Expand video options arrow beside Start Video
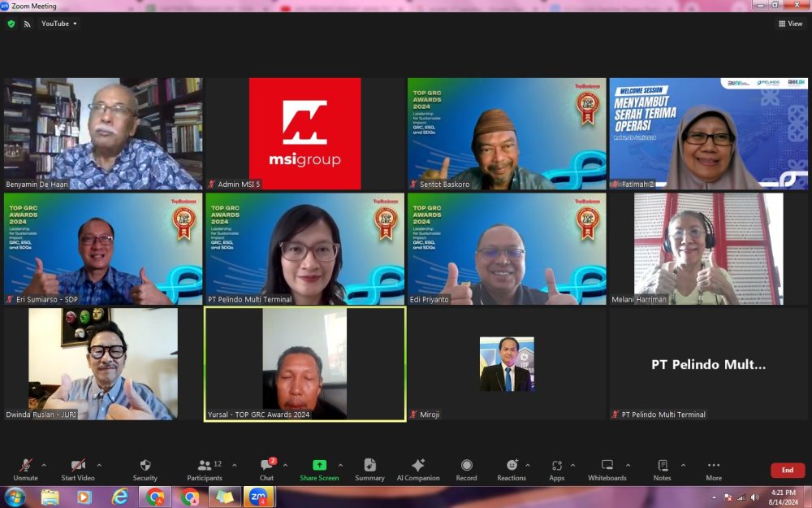The width and height of the screenshot is (812, 508). click(x=99, y=466)
